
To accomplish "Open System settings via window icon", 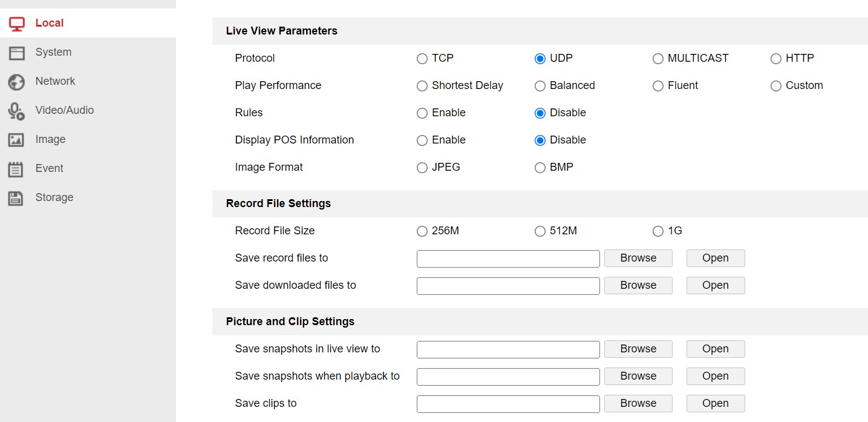I will pos(17,53).
